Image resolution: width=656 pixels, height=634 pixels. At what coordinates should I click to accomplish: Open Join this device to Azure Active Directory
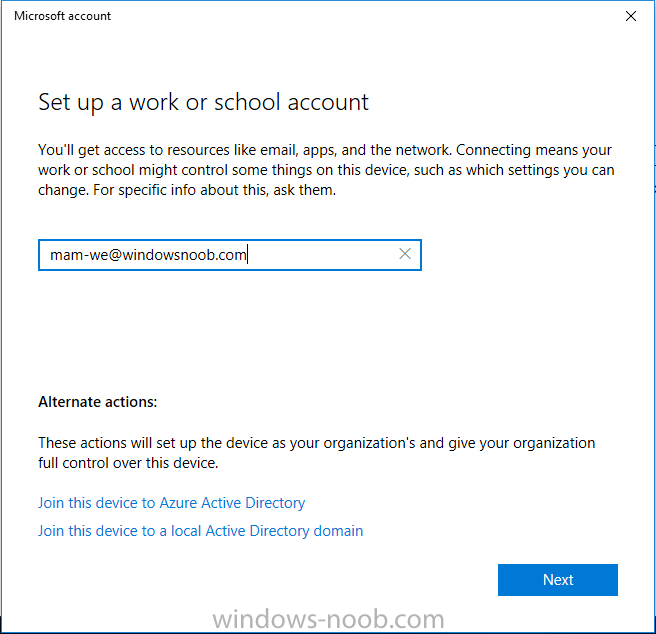tap(172, 503)
